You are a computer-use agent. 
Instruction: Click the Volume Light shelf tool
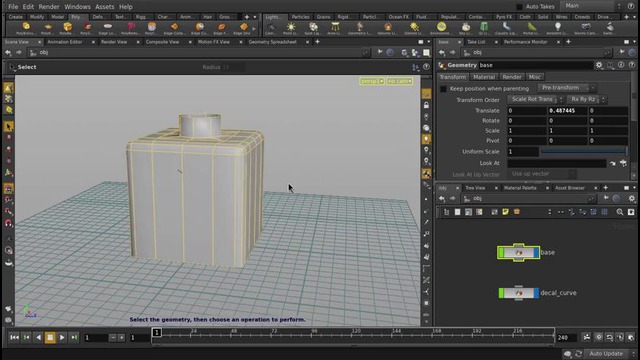click(x=388, y=28)
